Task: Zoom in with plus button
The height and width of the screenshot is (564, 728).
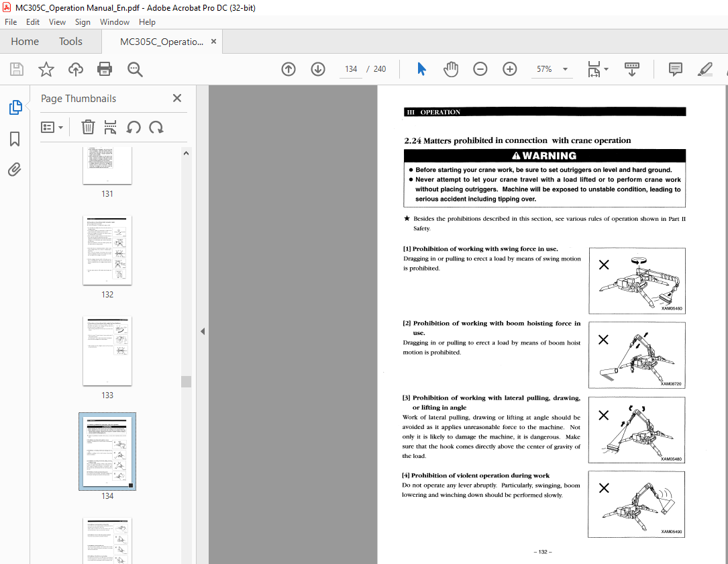Action: click(510, 69)
